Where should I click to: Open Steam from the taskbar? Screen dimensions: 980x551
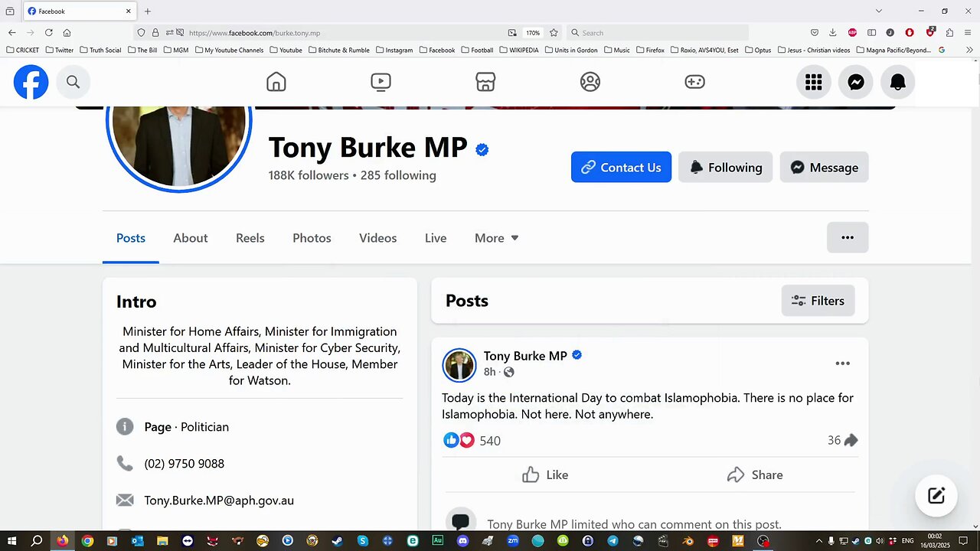337,540
